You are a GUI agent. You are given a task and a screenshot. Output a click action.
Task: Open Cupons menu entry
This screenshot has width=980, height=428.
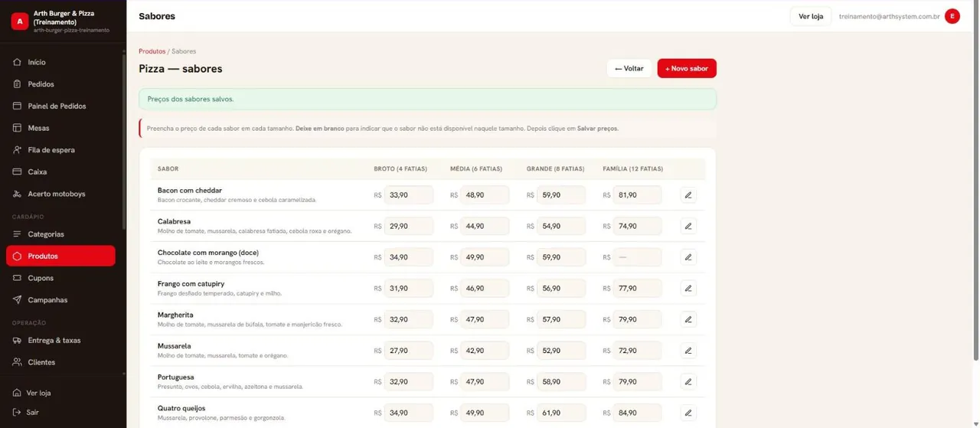(x=60, y=278)
